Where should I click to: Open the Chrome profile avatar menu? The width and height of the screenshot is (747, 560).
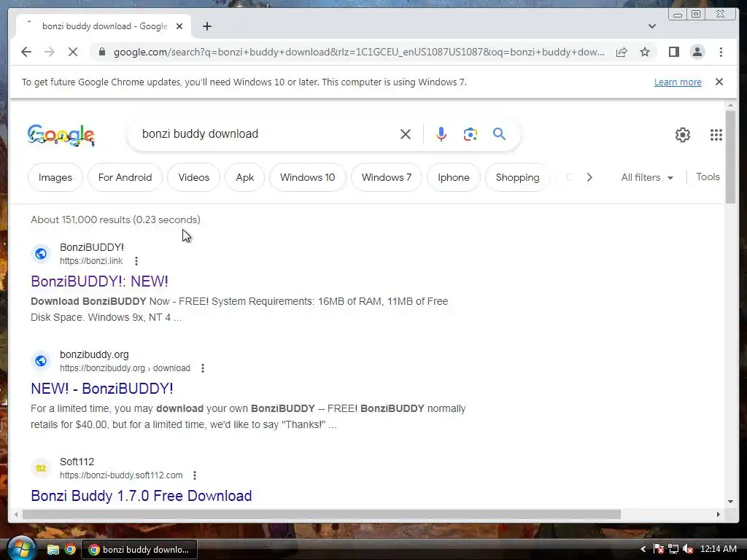coord(697,52)
